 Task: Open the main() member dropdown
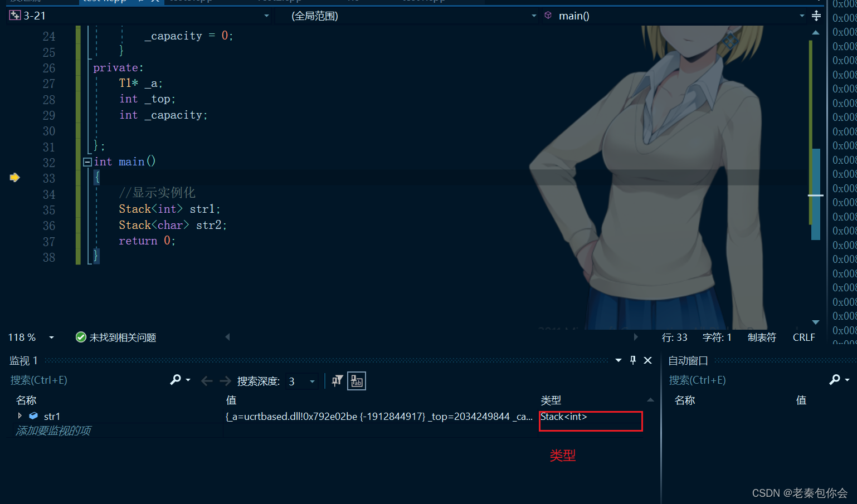[802, 16]
